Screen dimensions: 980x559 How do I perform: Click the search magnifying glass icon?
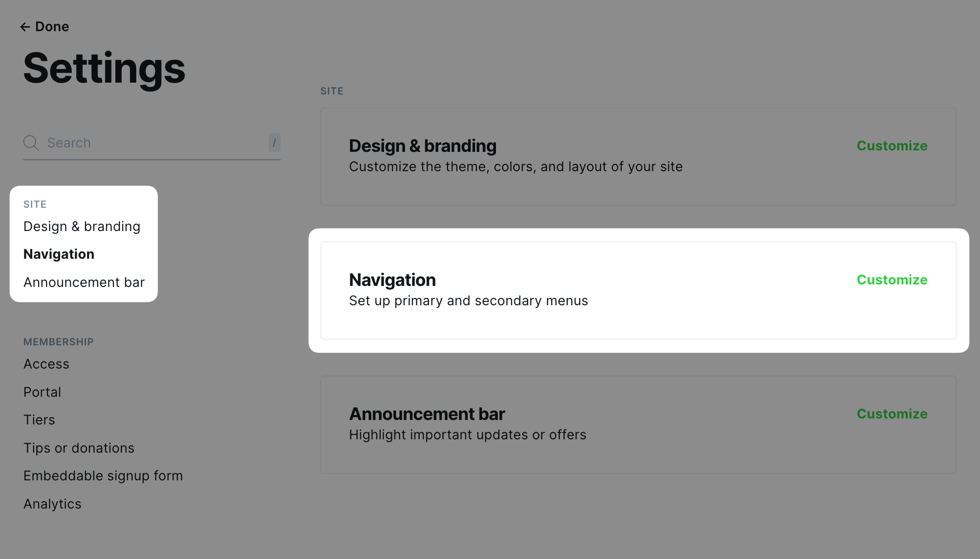[31, 142]
